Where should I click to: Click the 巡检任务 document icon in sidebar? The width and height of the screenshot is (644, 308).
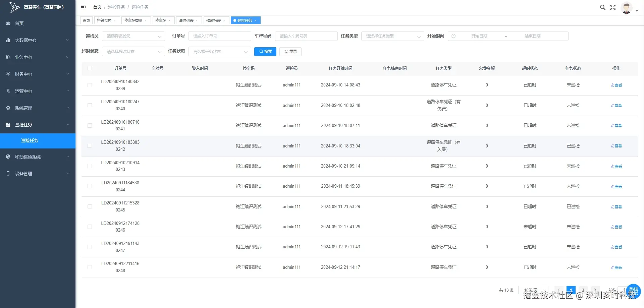(x=8, y=125)
